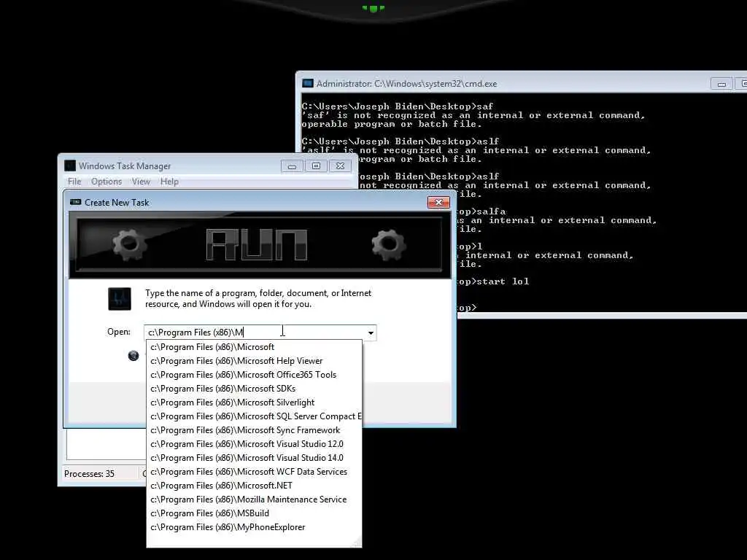Select the Microsoft Visual Studio 14.0 suggestion
Screen dimensions: 747x560
(255, 458)
